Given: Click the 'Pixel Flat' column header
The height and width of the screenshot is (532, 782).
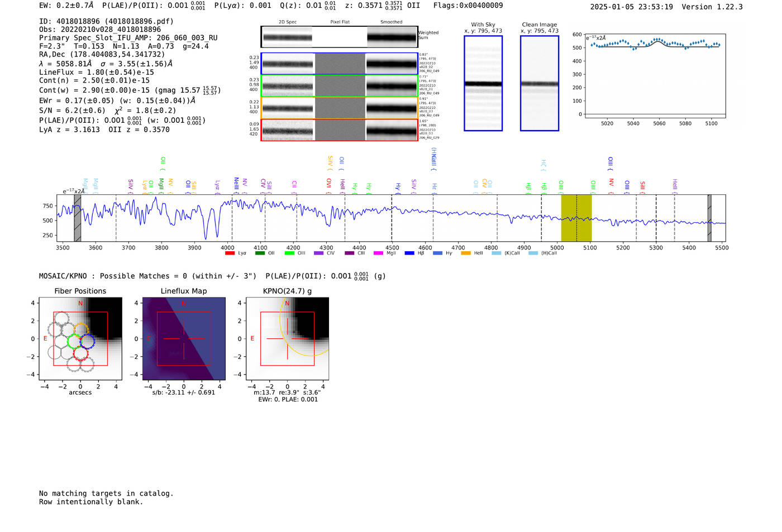Looking at the screenshot, I should coord(340,22).
